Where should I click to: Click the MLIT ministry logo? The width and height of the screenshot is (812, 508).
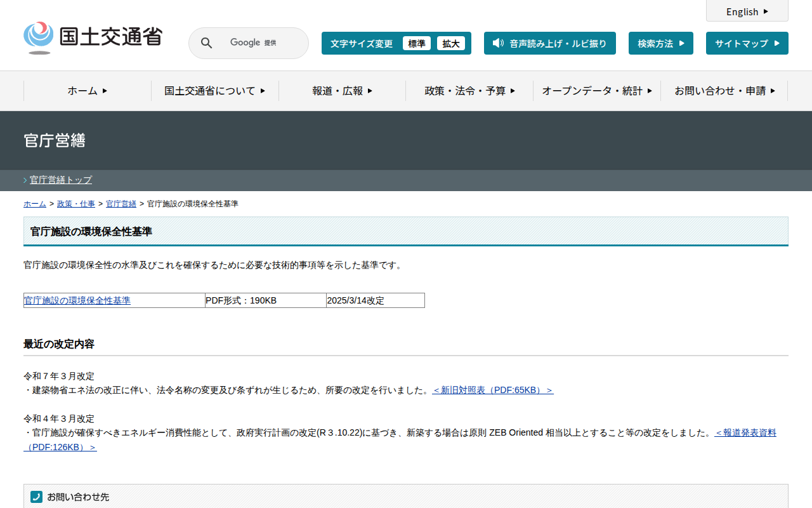[93, 37]
